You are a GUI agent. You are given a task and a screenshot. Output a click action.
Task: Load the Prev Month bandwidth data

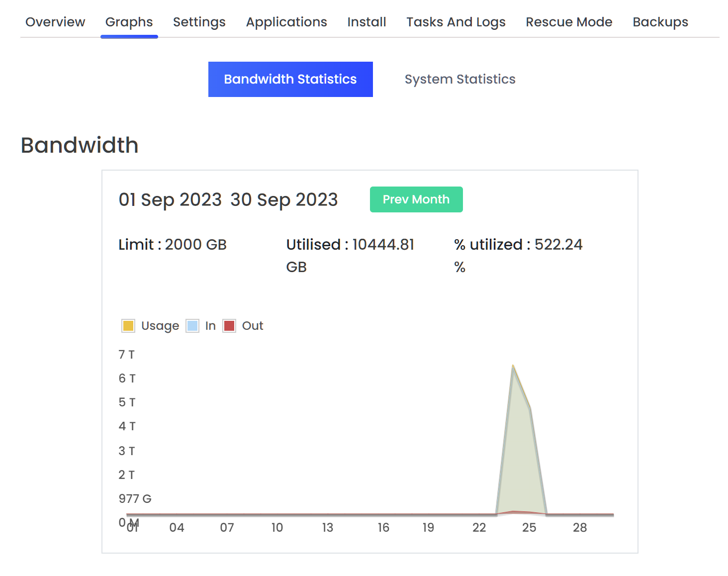pos(416,199)
